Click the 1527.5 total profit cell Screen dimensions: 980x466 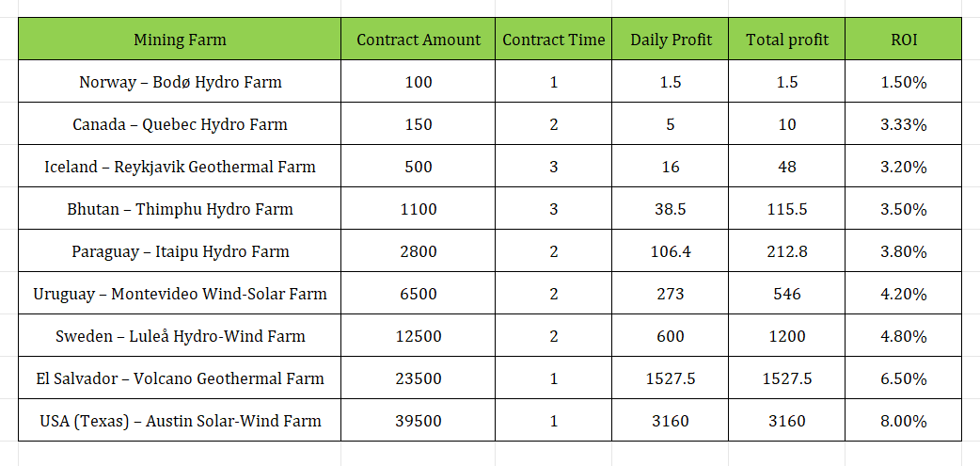[x=787, y=378]
